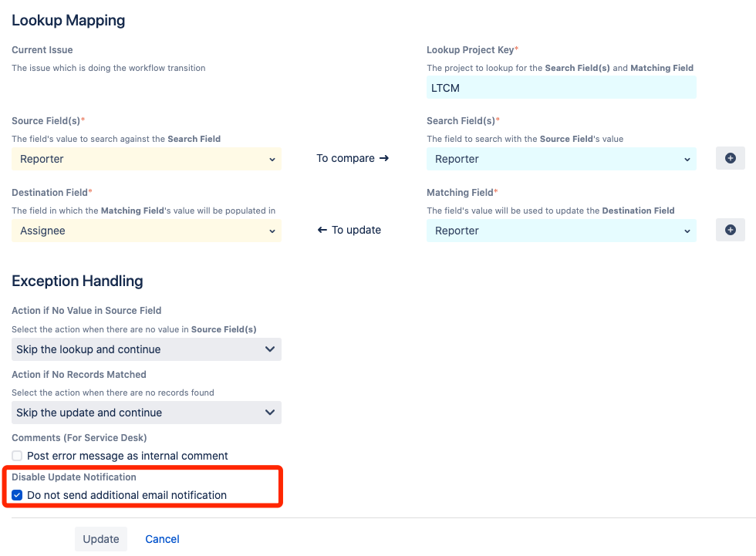Image resolution: width=756 pixels, height=556 pixels.
Task: Click the Cancel link
Action: tap(162, 539)
